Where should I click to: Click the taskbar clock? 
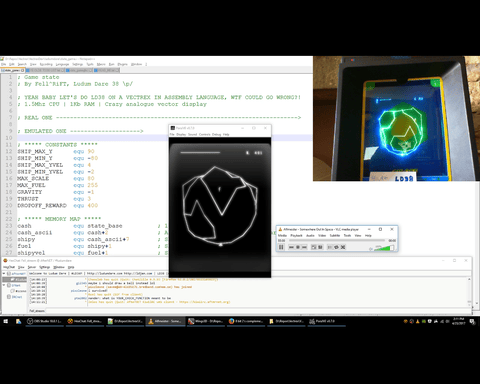459,321
